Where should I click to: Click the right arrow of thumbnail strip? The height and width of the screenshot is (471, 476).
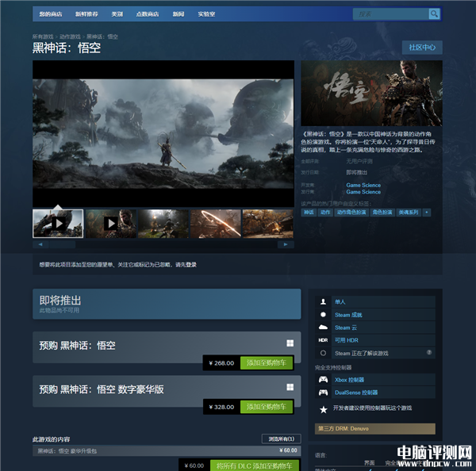(286, 244)
